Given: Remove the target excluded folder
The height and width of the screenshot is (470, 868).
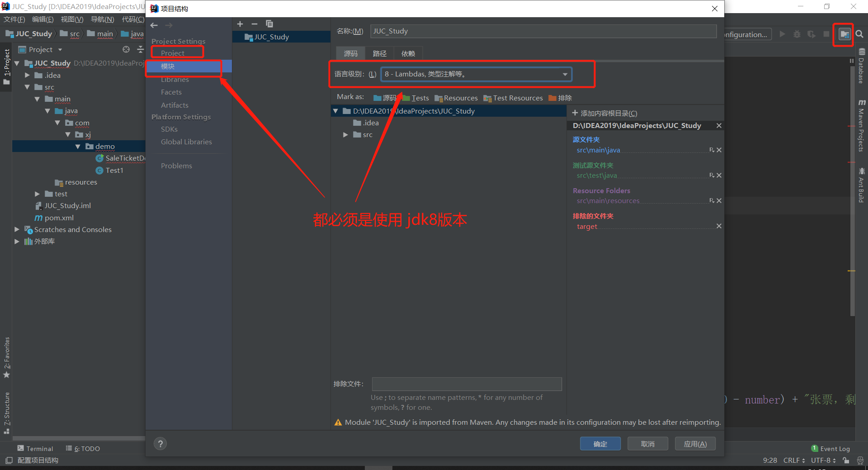Looking at the screenshot, I should coord(719,226).
